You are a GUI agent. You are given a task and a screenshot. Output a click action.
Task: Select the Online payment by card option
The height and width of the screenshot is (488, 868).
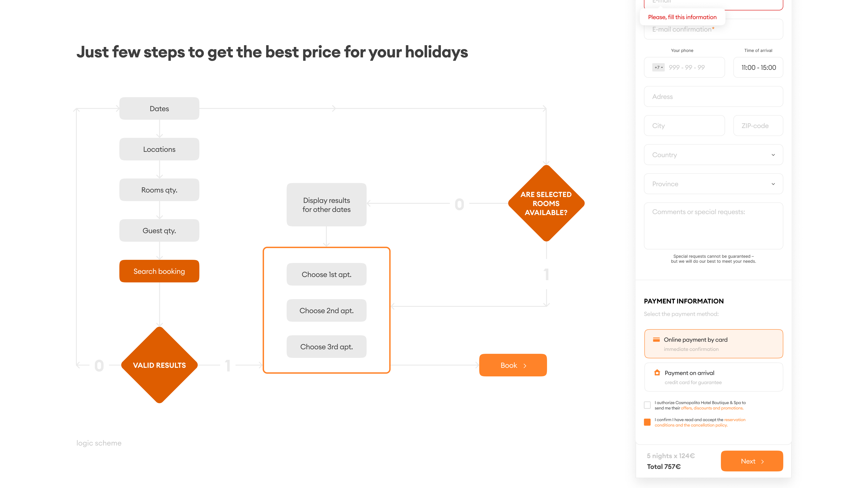point(713,344)
